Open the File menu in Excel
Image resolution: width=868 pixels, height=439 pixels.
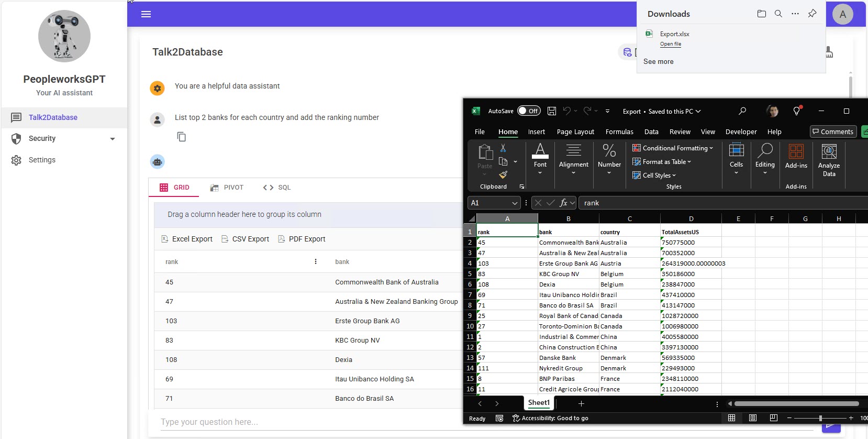[480, 132]
